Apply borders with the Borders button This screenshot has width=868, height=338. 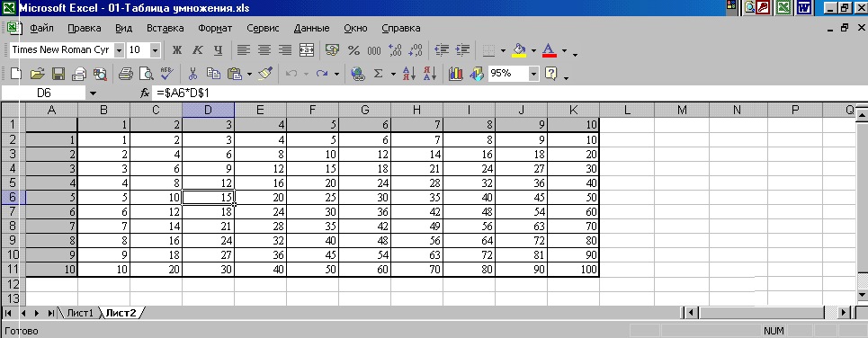pos(488,50)
